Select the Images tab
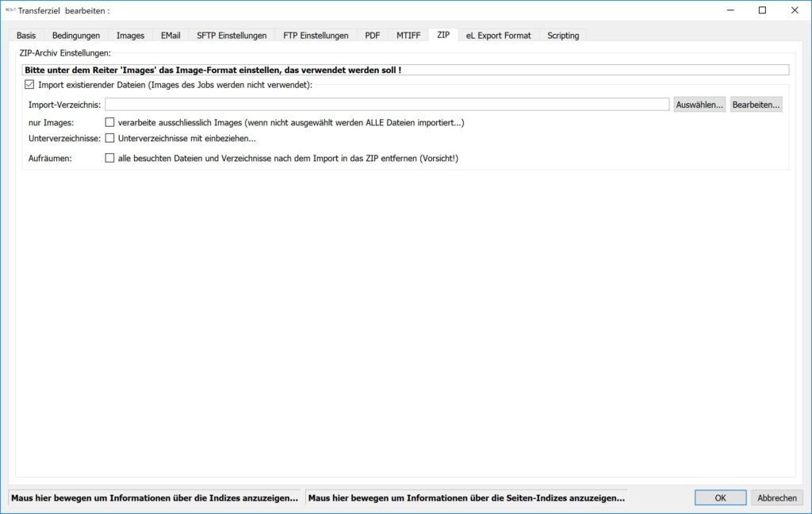812x514 pixels. [131, 35]
